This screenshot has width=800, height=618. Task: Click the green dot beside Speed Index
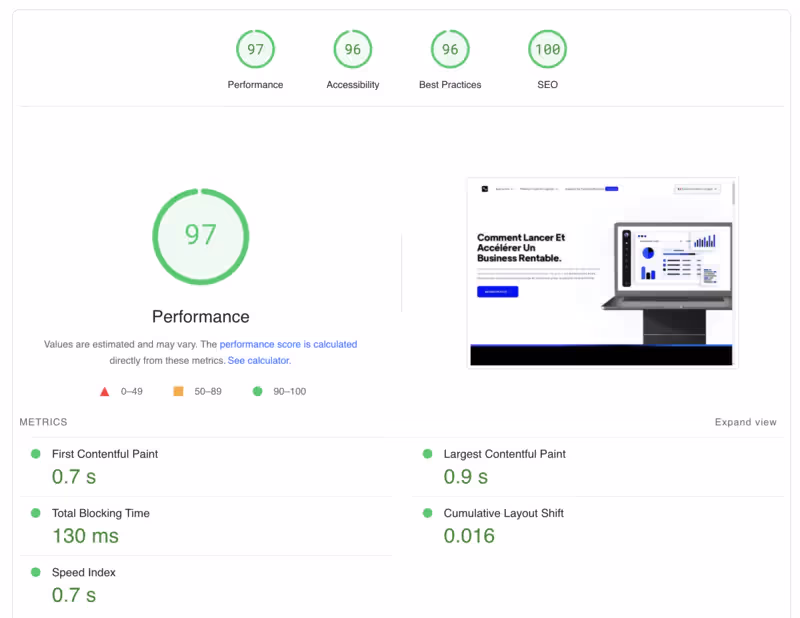pyautogui.click(x=36, y=572)
